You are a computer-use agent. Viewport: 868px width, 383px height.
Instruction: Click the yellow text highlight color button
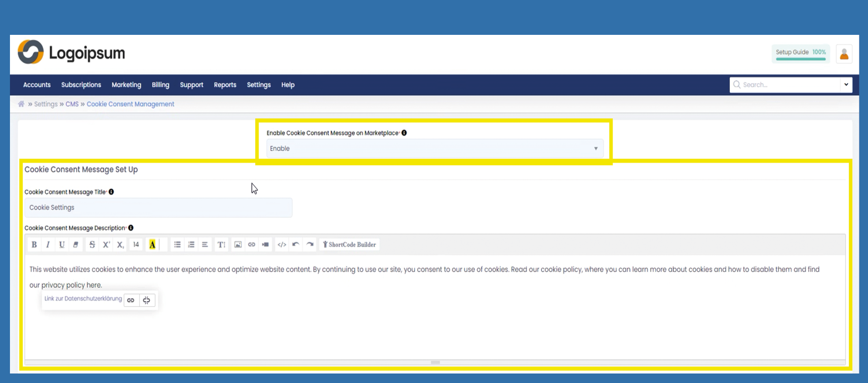pos(152,244)
